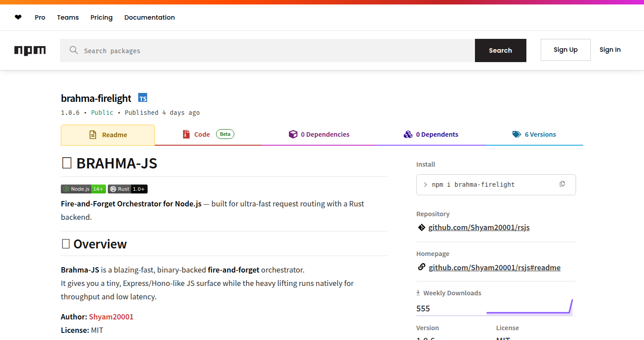Open the Pro menu item
This screenshot has height=340, width=644.
pos(40,17)
